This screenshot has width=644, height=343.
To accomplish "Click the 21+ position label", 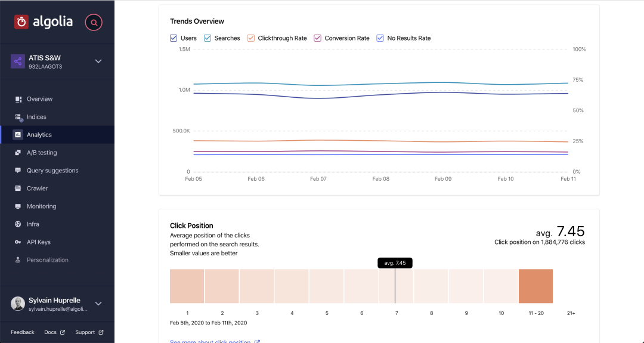I will coord(571,313).
